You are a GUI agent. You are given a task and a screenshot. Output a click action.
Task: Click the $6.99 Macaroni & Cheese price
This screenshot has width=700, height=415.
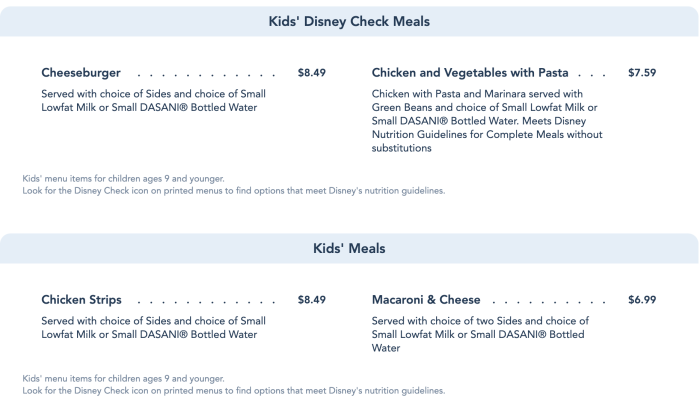coord(642,300)
